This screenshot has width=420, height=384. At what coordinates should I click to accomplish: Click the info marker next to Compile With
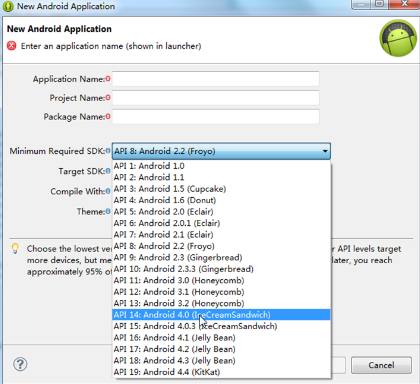point(108,191)
